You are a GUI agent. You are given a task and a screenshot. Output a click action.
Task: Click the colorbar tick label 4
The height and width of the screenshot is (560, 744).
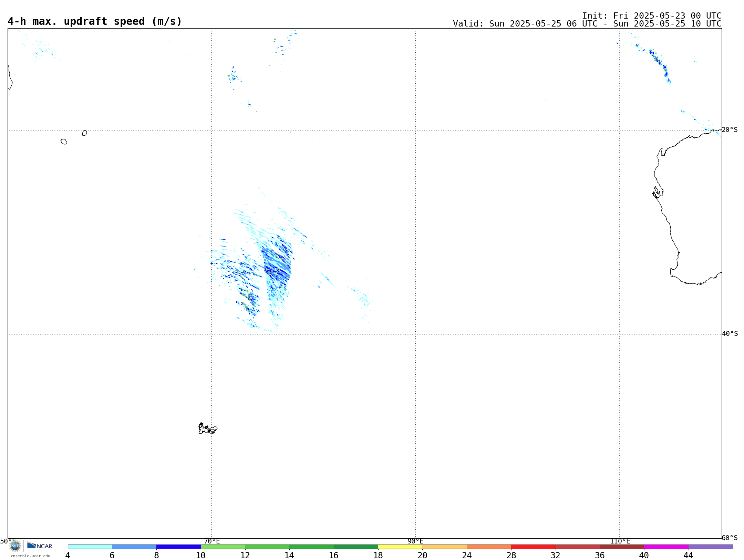click(68, 556)
